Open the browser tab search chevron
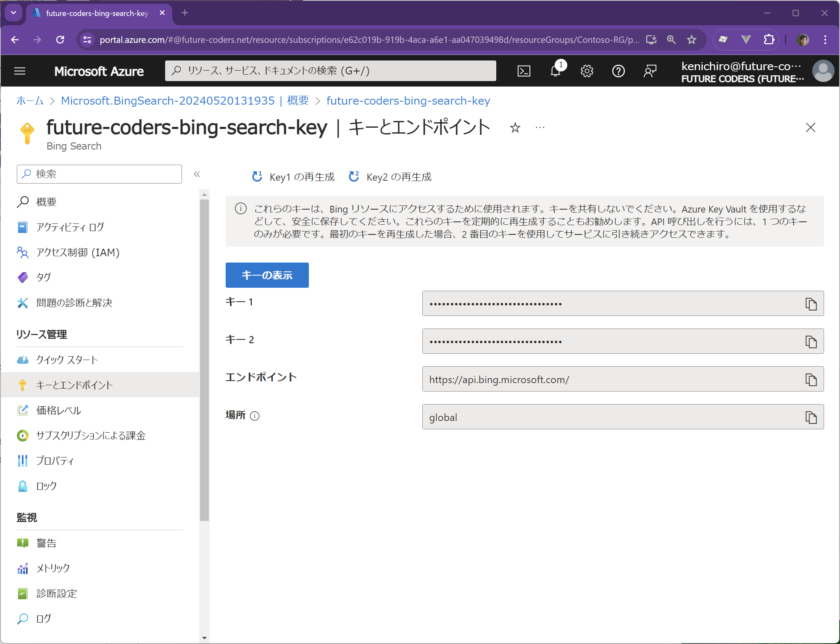840x644 pixels. pos(13,13)
